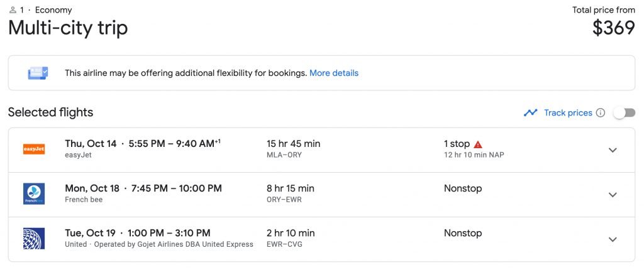Enable the Track prices toggle
Viewport: 644px width, 270px height.
coord(624,113)
